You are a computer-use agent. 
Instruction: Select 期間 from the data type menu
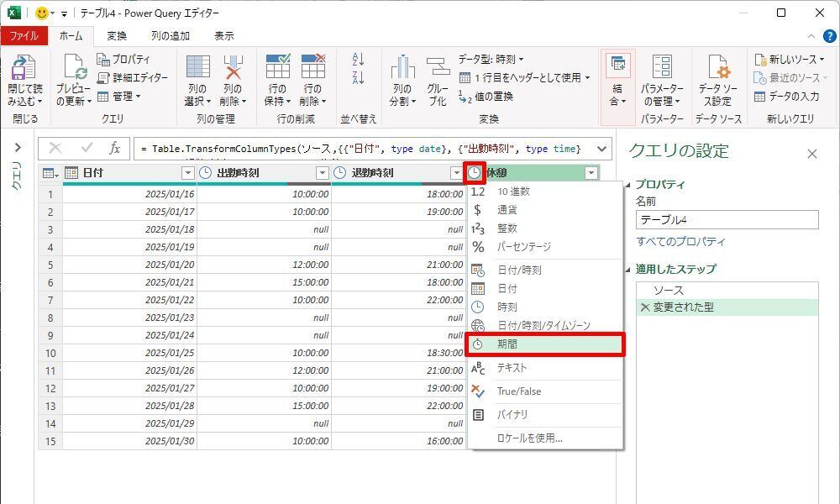coord(544,344)
